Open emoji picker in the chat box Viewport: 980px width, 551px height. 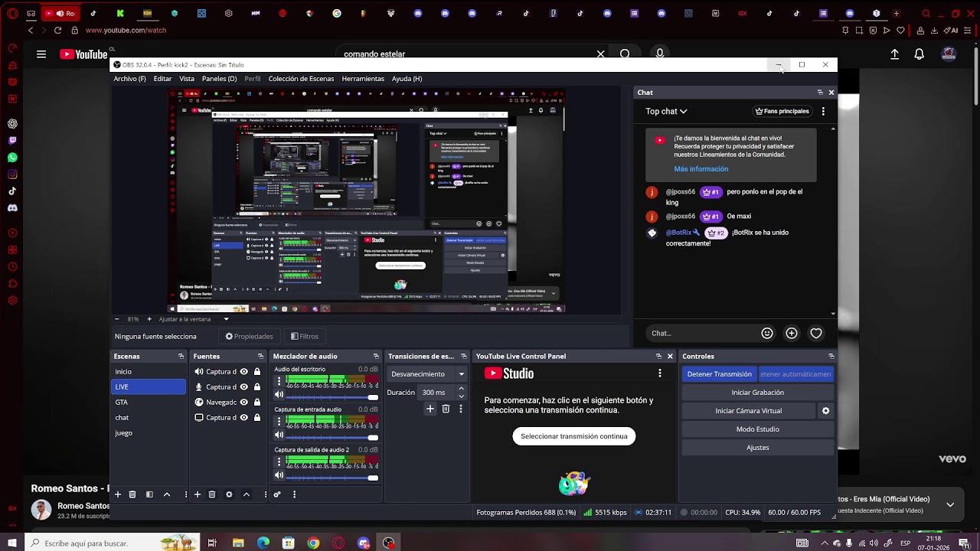click(766, 333)
